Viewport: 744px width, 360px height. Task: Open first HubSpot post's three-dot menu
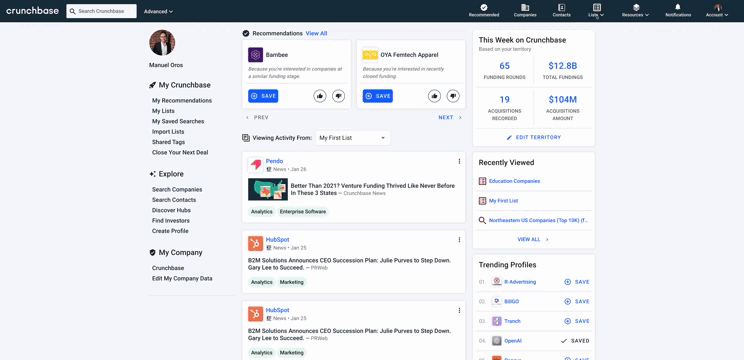[459, 240]
